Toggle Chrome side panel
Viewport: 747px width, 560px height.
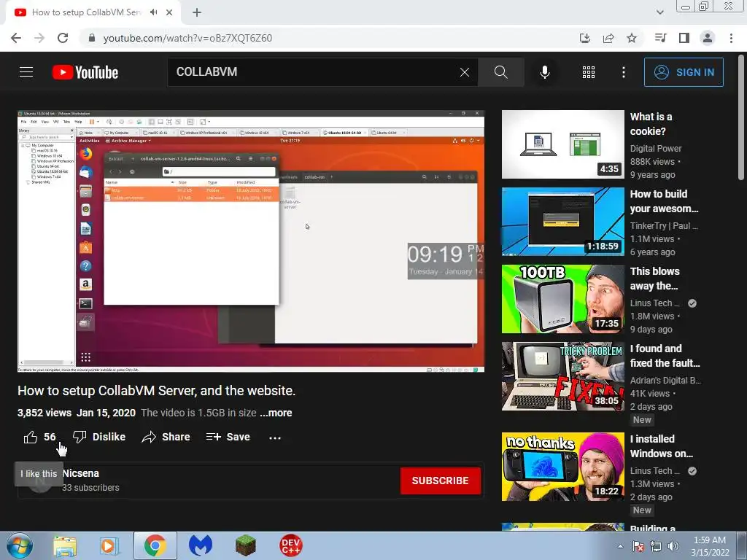tap(684, 38)
